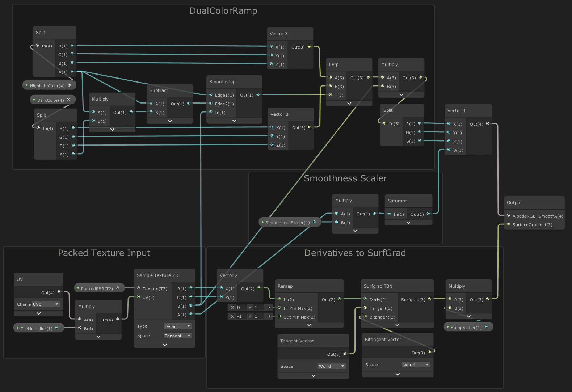
Task: Collapse the Saturate node with bottom chevron
Action: point(408,223)
